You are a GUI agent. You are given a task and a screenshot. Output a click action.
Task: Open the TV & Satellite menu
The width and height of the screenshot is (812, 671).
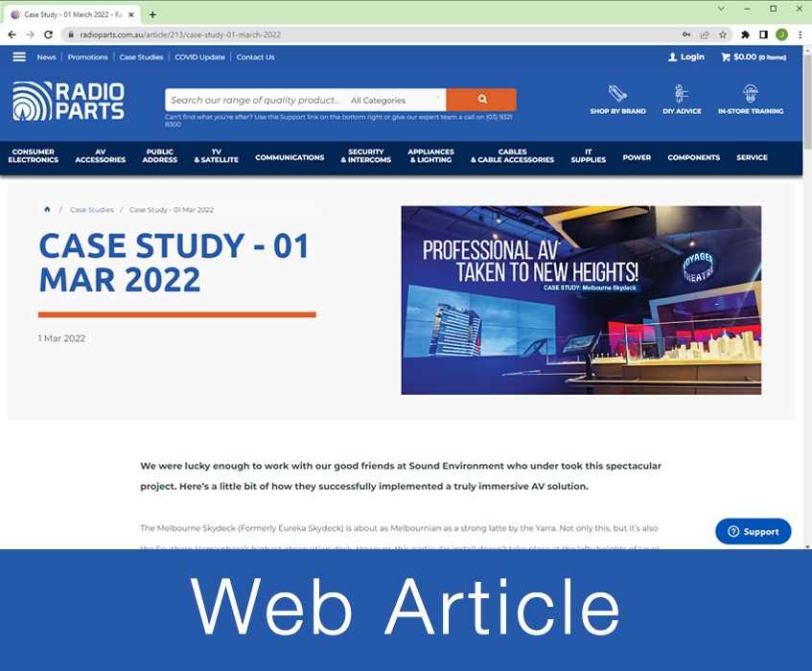click(x=217, y=156)
